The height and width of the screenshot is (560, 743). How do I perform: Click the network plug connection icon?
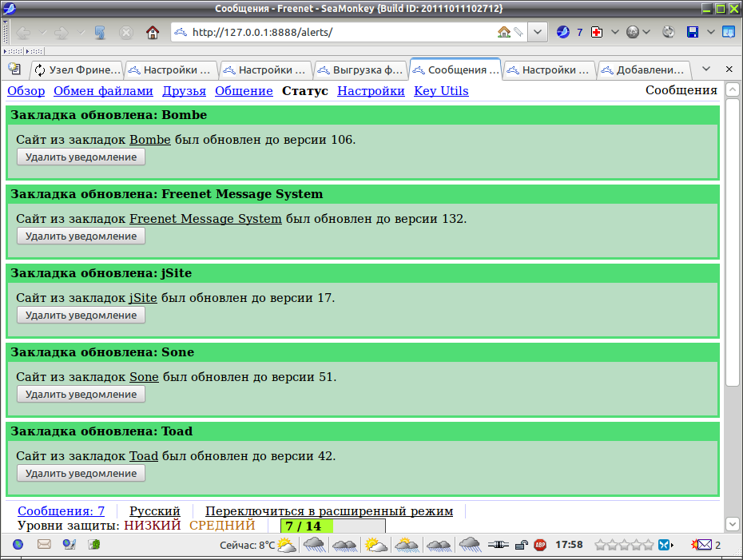pyautogui.click(x=498, y=545)
